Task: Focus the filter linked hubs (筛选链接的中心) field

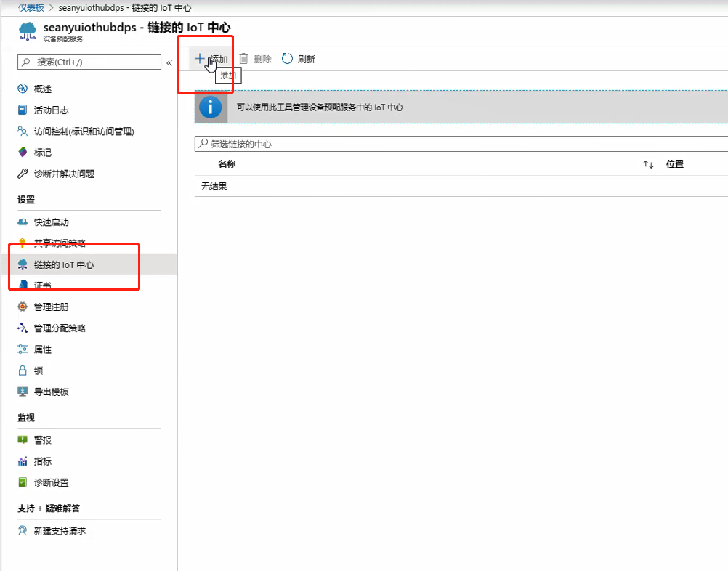Action: [461, 144]
